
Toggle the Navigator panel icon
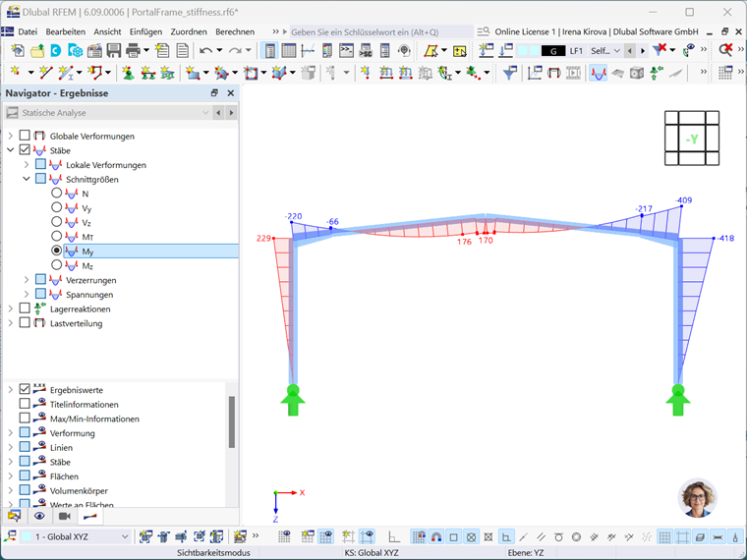coord(270,50)
